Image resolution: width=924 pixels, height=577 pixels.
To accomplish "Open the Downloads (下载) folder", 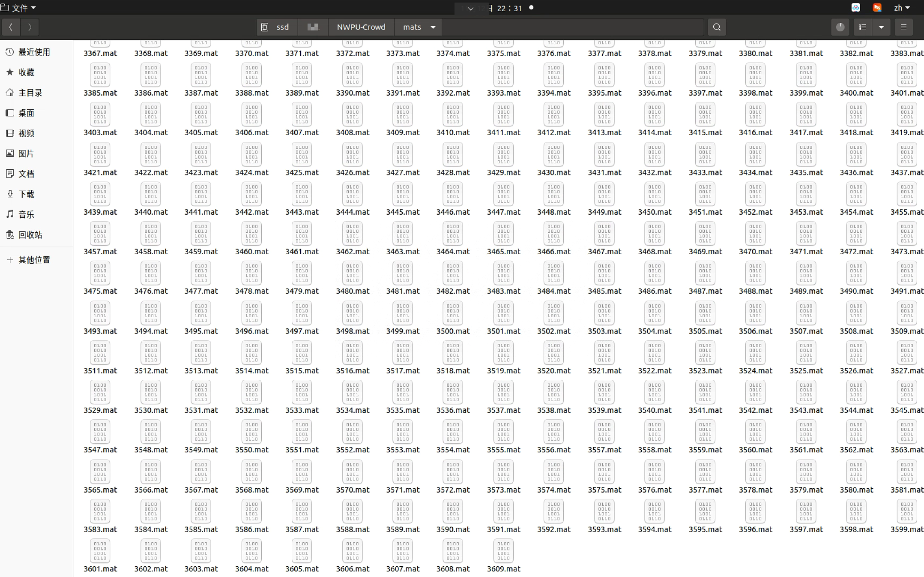I will pos(26,194).
